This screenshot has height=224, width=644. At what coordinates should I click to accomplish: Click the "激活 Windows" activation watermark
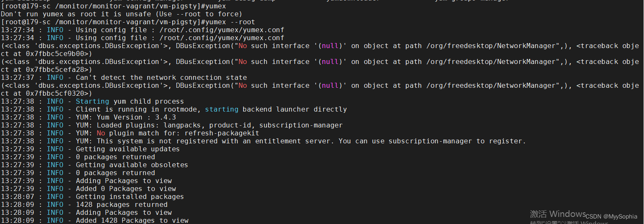[558, 214]
